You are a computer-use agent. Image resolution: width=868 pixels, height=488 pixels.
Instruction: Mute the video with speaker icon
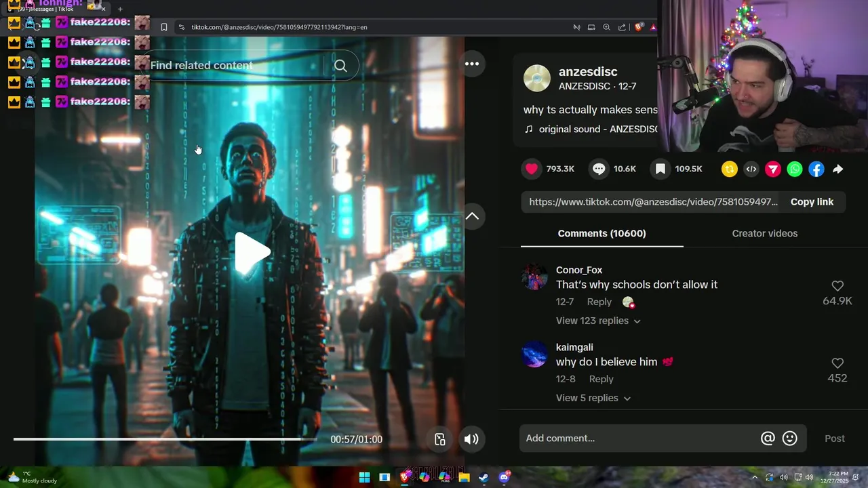pos(471,439)
